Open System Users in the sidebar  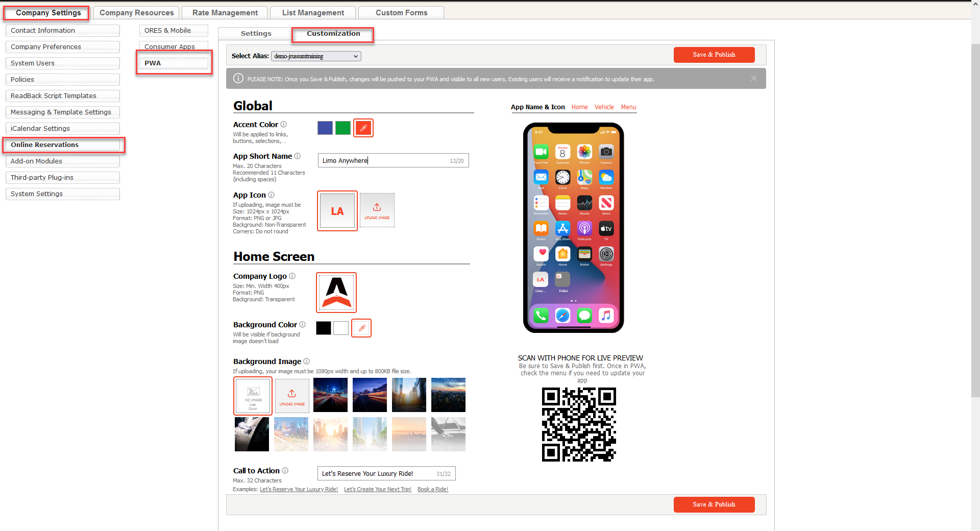(x=62, y=63)
